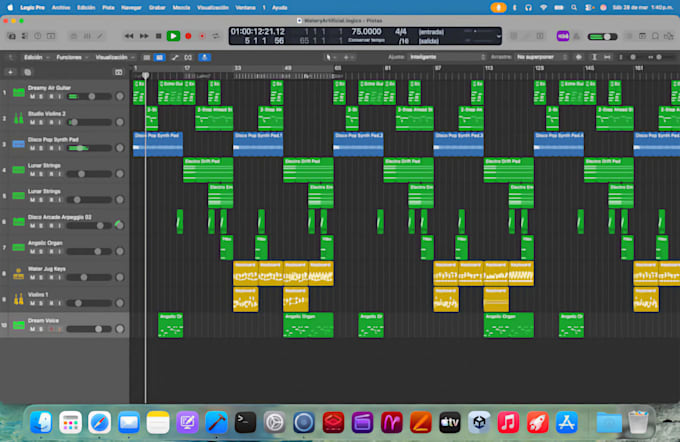Toggle the purple Count-in button
680x442 pixels.
pyautogui.click(x=563, y=36)
